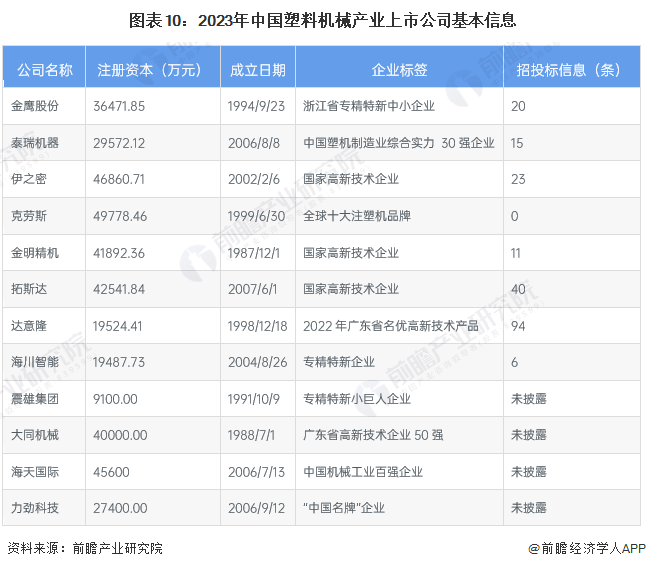Click tag "中国名牌"企业
This screenshot has width=646, height=569.
click(344, 508)
